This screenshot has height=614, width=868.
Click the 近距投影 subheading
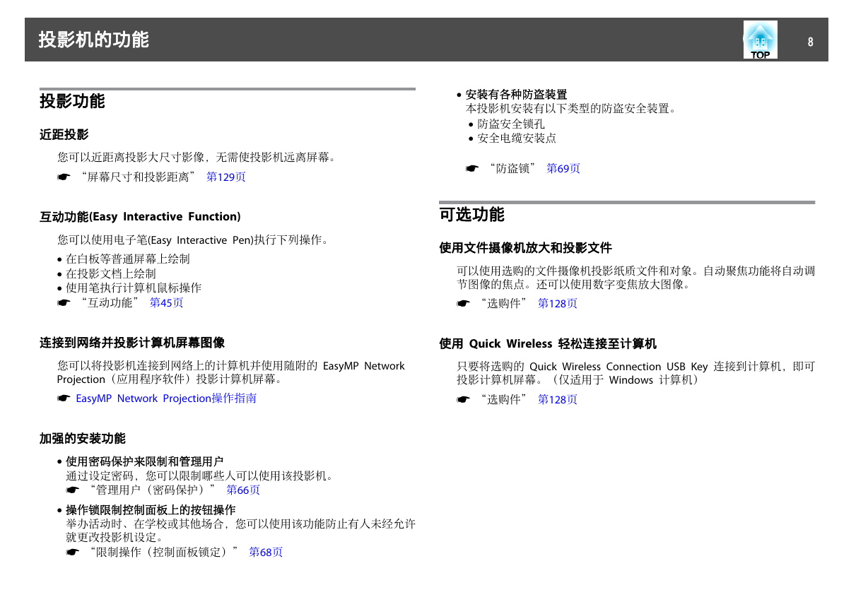(x=64, y=134)
